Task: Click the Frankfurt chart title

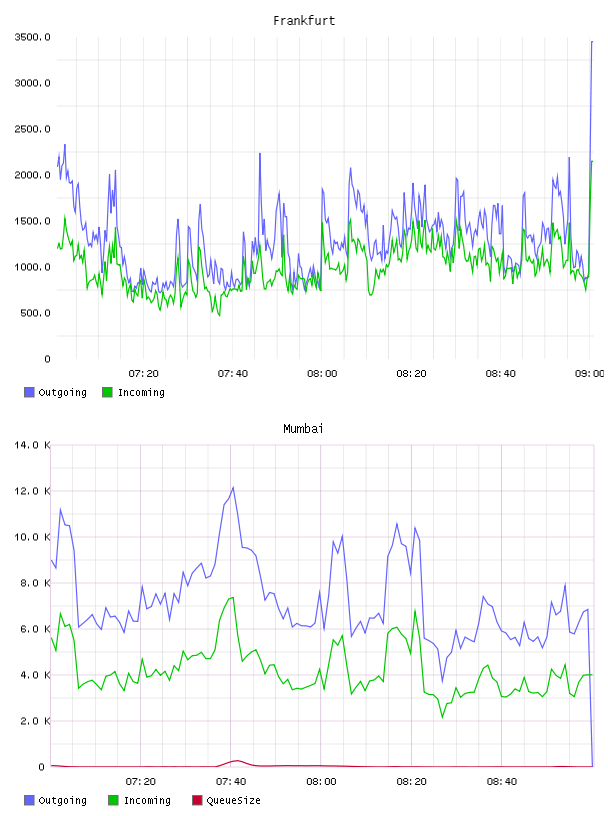Action: coord(304,21)
